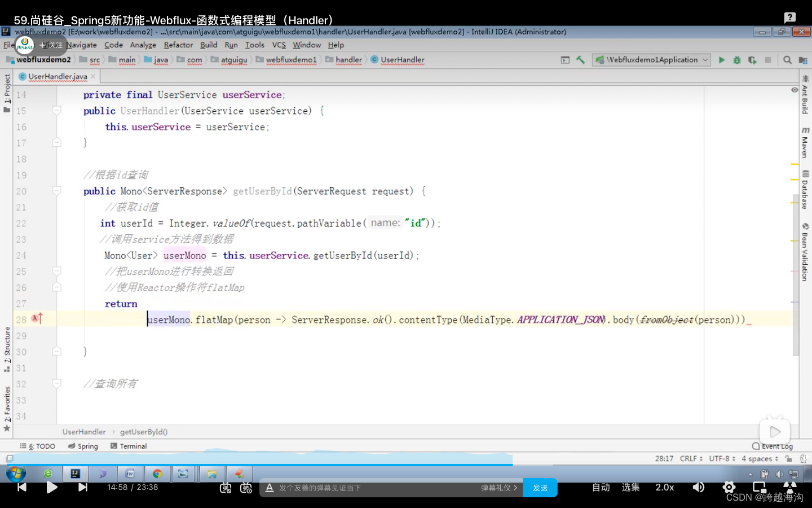Open Search Everywhere with the magnifier icon

pyautogui.click(x=788, y=60)
